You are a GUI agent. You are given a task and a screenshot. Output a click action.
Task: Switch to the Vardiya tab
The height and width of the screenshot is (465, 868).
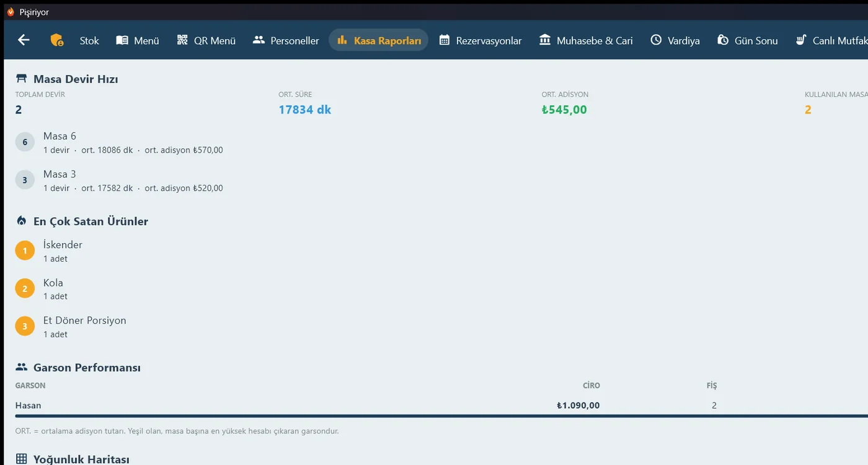tap(675, 40)
